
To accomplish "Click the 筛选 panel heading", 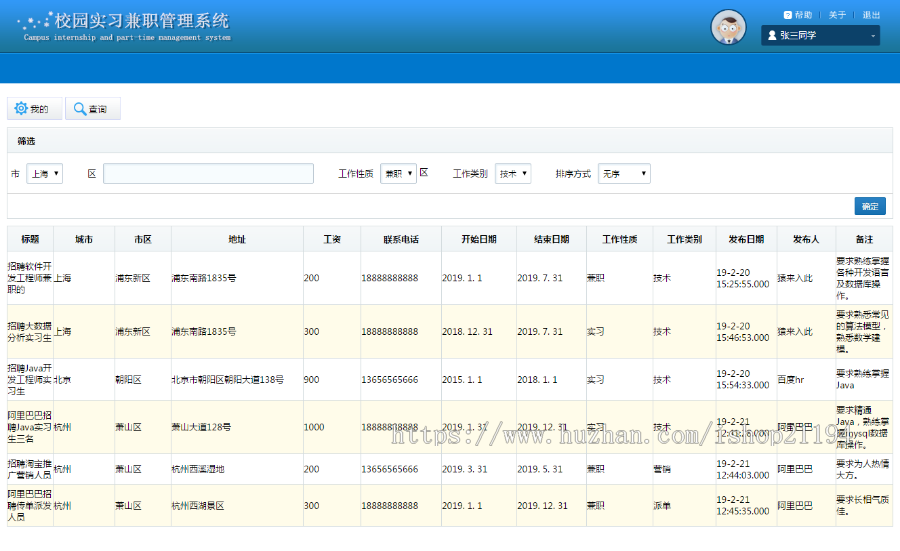I will click(x=26, y=141).
